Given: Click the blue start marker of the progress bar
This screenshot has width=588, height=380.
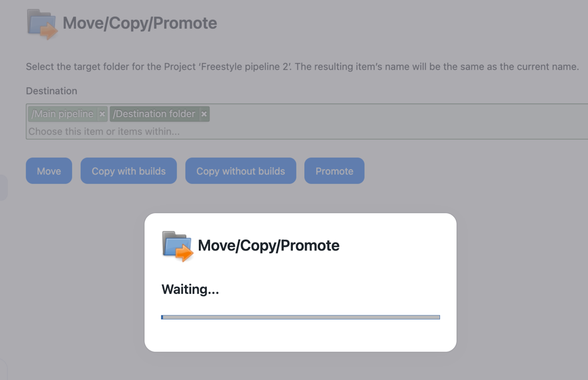Looking at the screenshot, I should point(162,317).
